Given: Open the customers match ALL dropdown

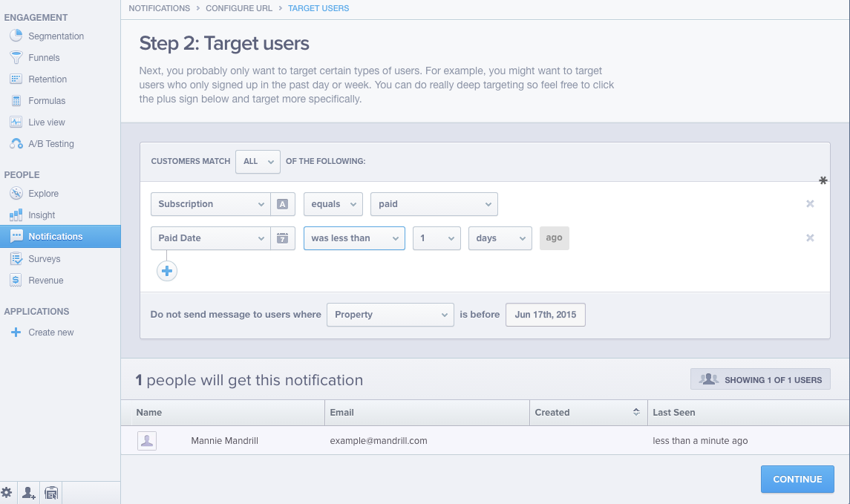Looking at the screenshot, I should pos(258,162).
